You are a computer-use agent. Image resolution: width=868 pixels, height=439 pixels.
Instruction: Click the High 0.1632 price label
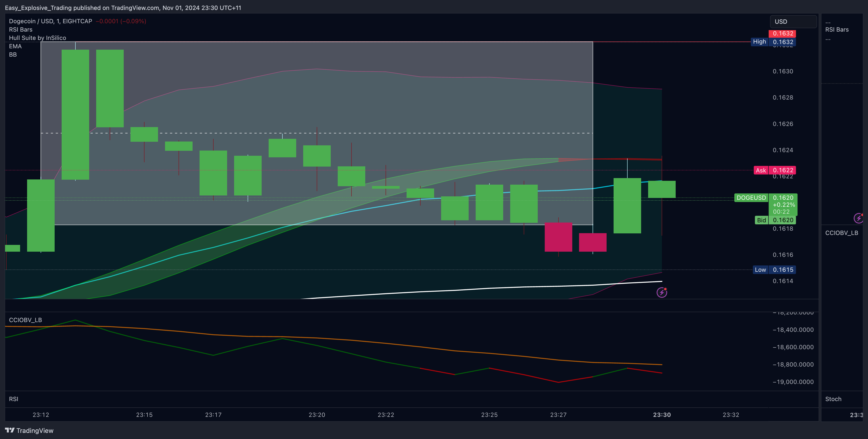click(773, 42)
